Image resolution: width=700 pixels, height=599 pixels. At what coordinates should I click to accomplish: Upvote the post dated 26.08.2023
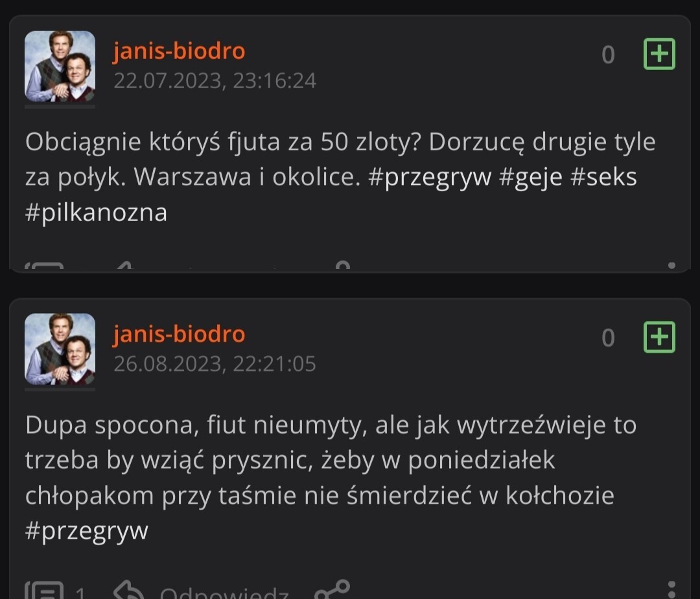tap(659, 337)
